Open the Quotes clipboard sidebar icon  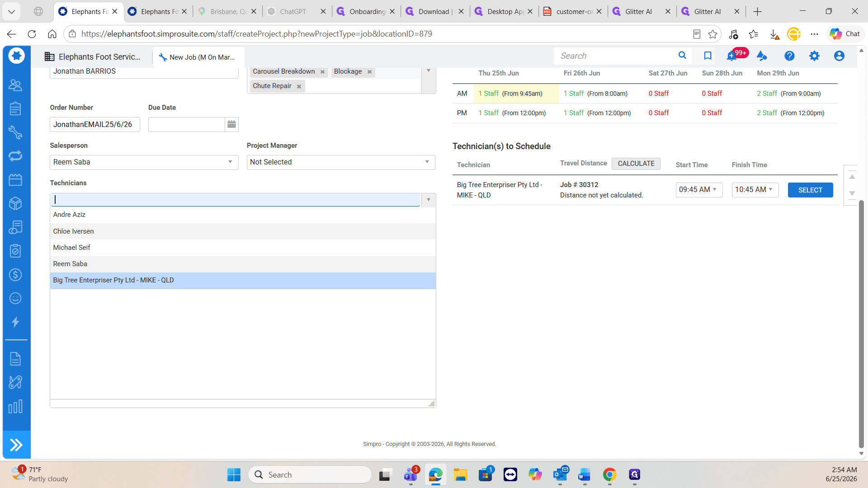tap(15, 108)
